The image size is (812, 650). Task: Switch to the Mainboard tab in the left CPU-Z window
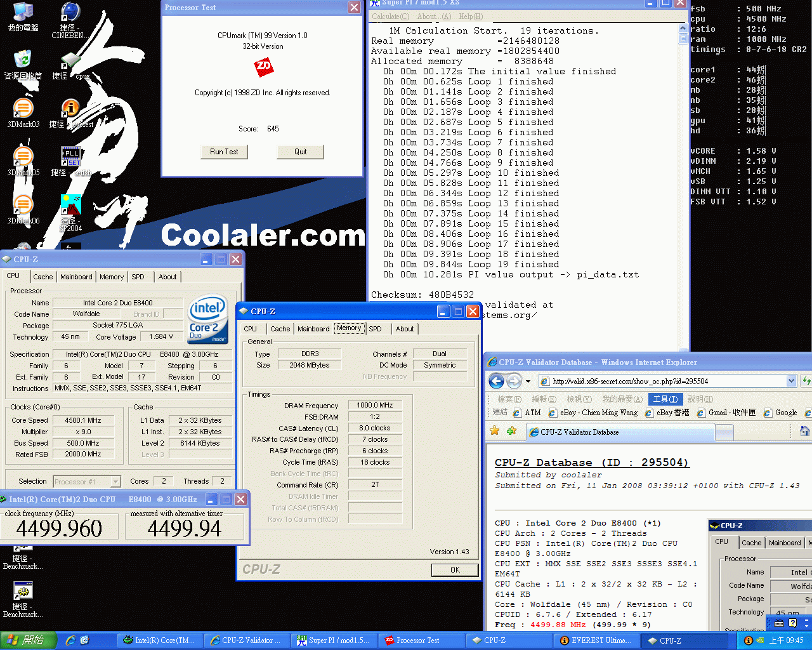tap(76, 277)
